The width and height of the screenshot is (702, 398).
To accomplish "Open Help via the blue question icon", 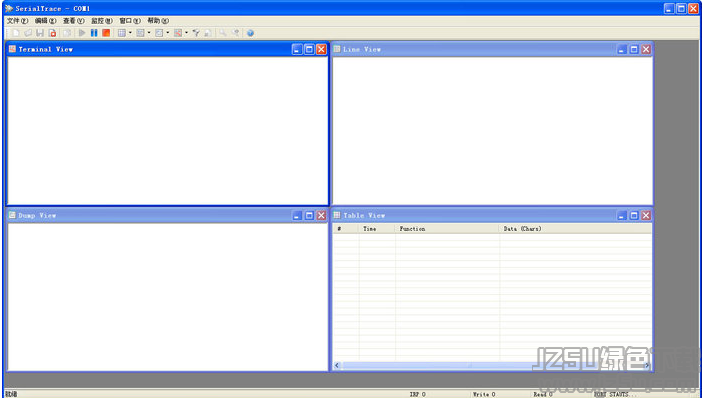I will click(x=250, y=33).
